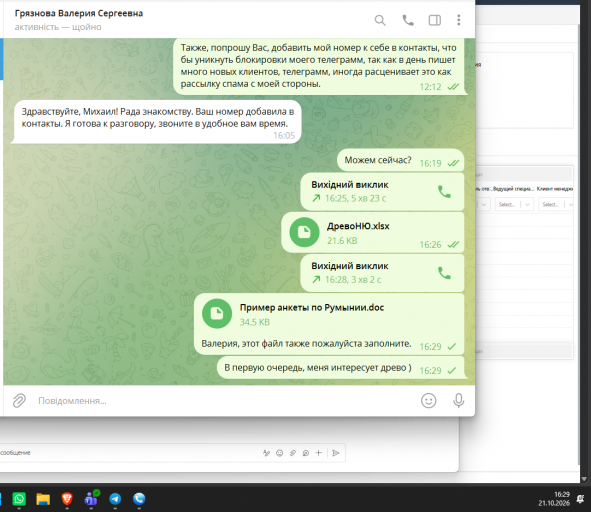Click caption 'Валерия, этот файл также пожалуйста заполните.'
Image resolution: width=591 pixels, height=512 pixels.
point(306,343)
